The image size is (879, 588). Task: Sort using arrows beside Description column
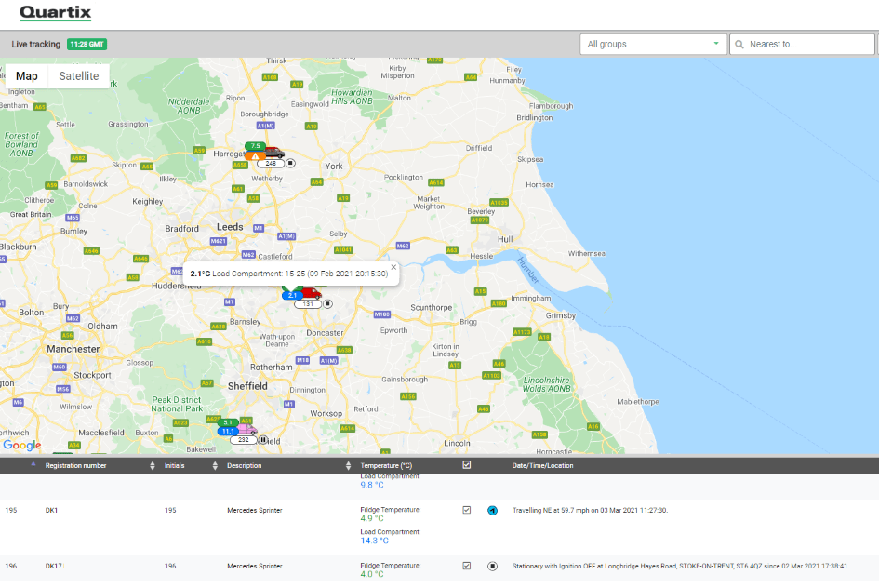[348, 466]
